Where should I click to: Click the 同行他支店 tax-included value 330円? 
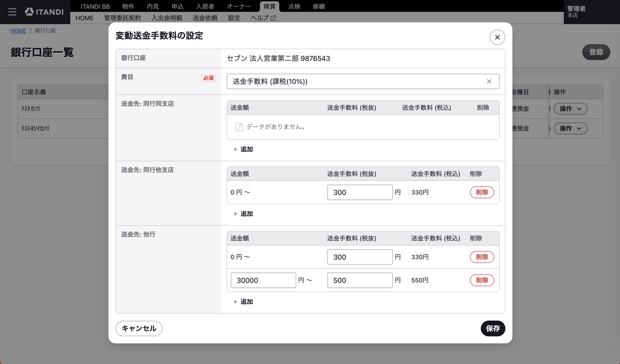(x=420, y=192)
